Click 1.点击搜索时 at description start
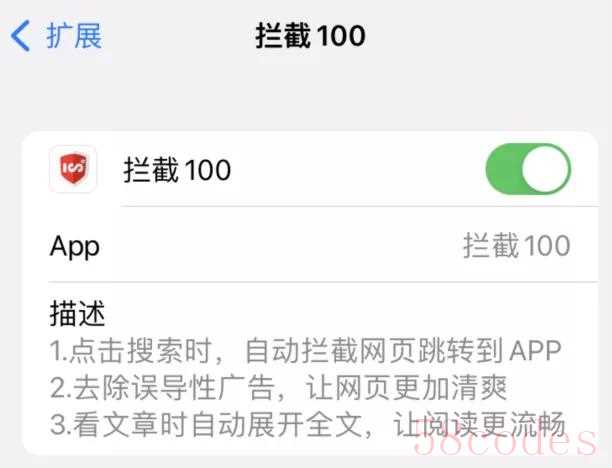 pos(132,351)
